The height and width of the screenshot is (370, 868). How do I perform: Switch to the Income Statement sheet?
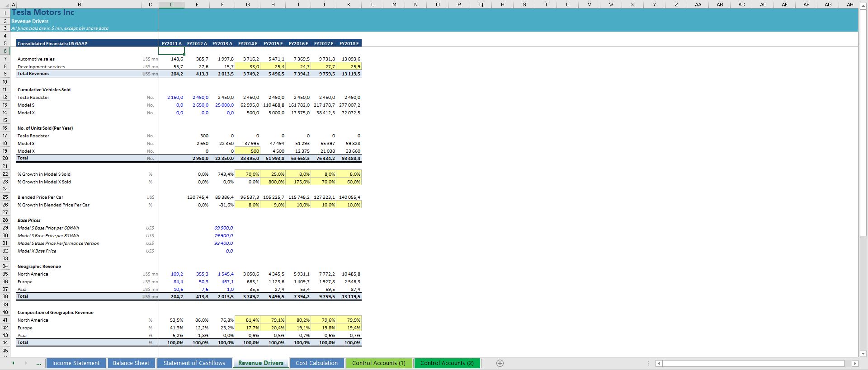pyautogui.click(x=76, y=363)
